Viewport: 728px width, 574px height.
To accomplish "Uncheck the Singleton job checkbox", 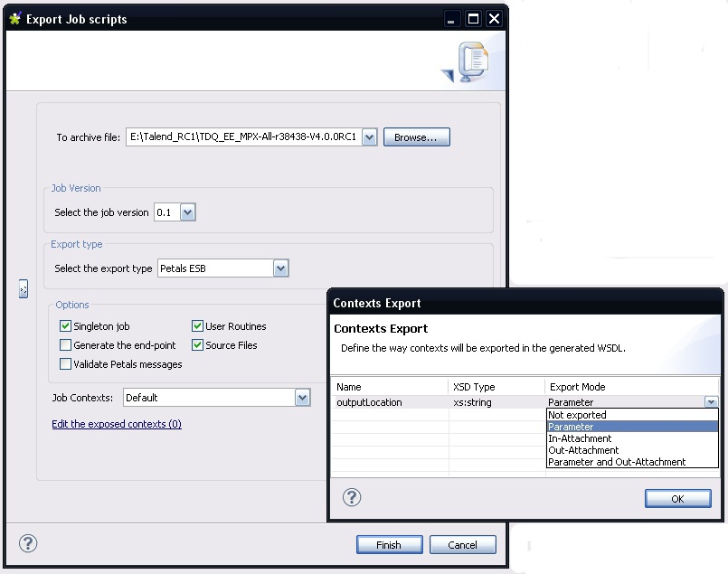I will click(x=65, y=326).
